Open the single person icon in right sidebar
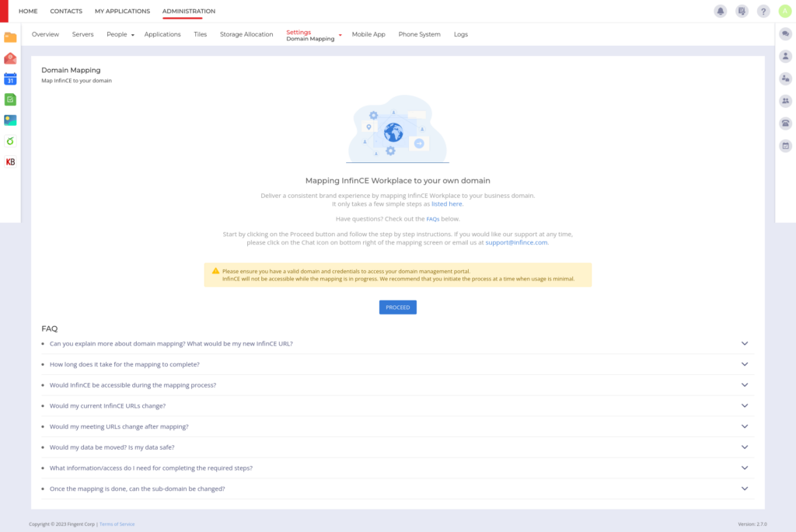 (785, 56)
